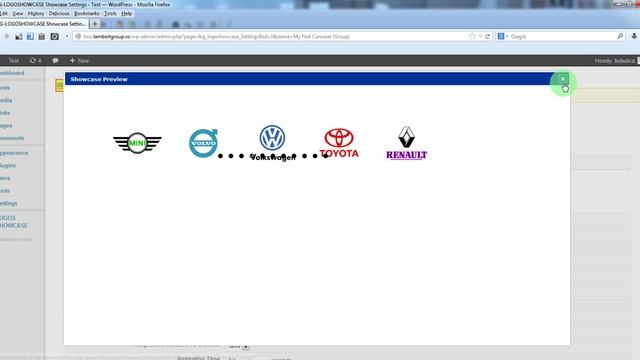Bookmark this page with the star icon

click(472, 36)
